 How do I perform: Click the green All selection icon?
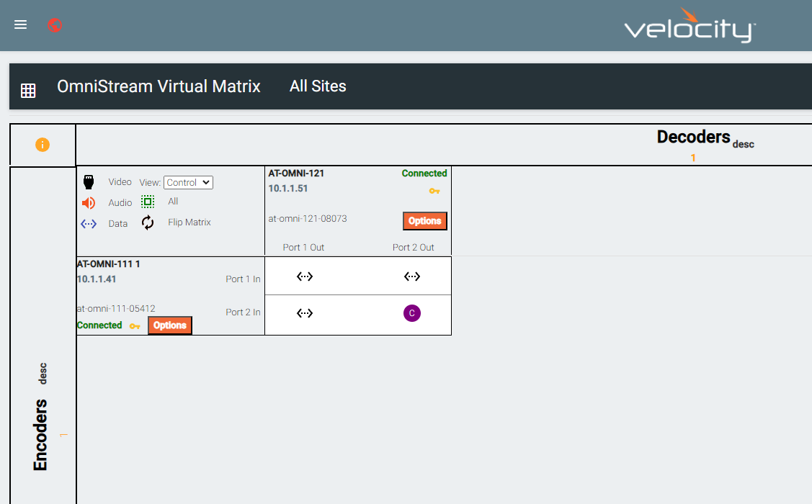point(148,202)
